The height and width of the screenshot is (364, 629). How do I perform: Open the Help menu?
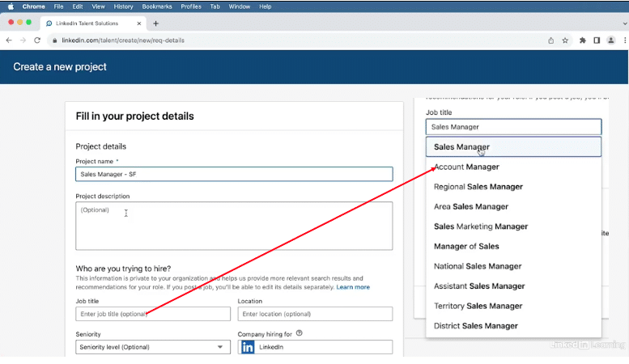click(x=266, y=6)
